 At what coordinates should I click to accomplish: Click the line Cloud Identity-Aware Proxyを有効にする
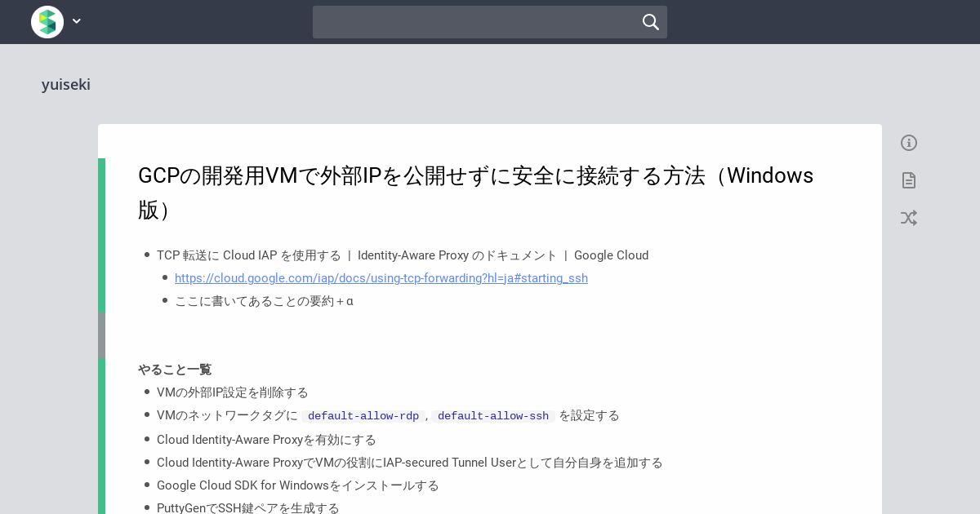266,440
